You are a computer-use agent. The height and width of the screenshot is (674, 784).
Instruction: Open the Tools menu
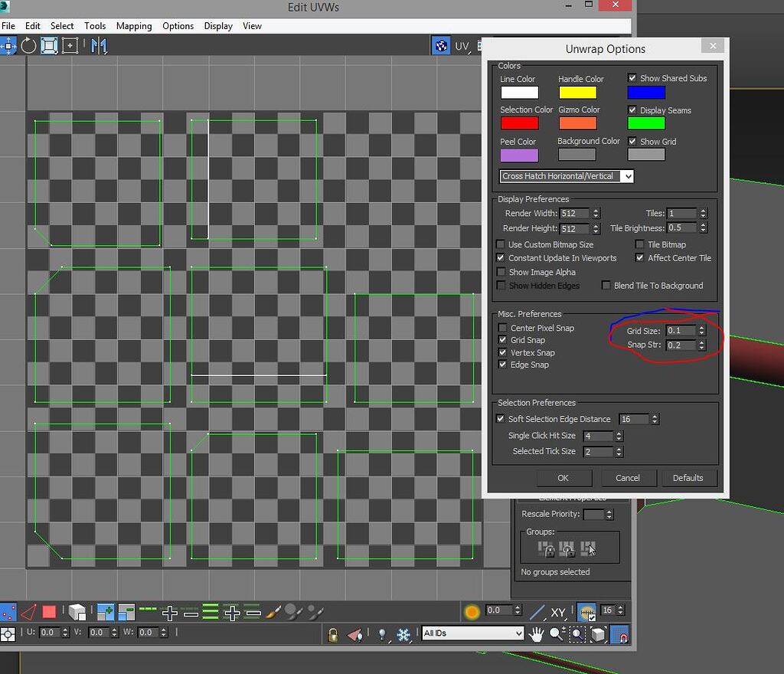click(95, 25)
